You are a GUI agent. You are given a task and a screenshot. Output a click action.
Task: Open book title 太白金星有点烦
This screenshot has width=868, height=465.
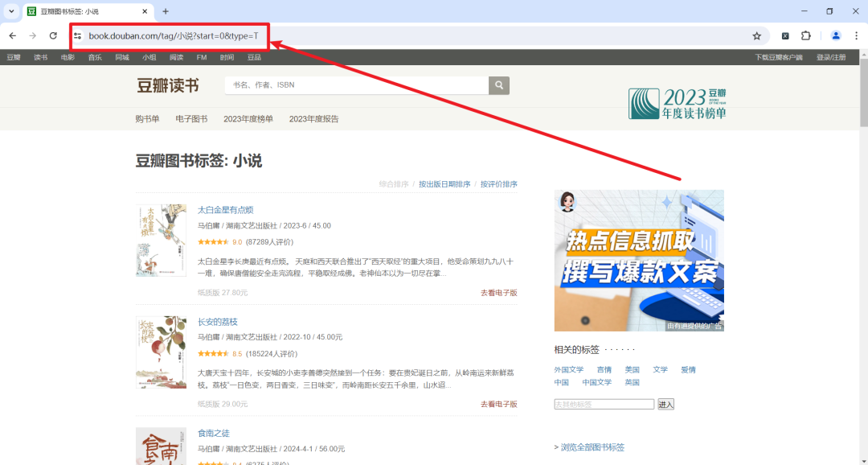click(225, 210)
